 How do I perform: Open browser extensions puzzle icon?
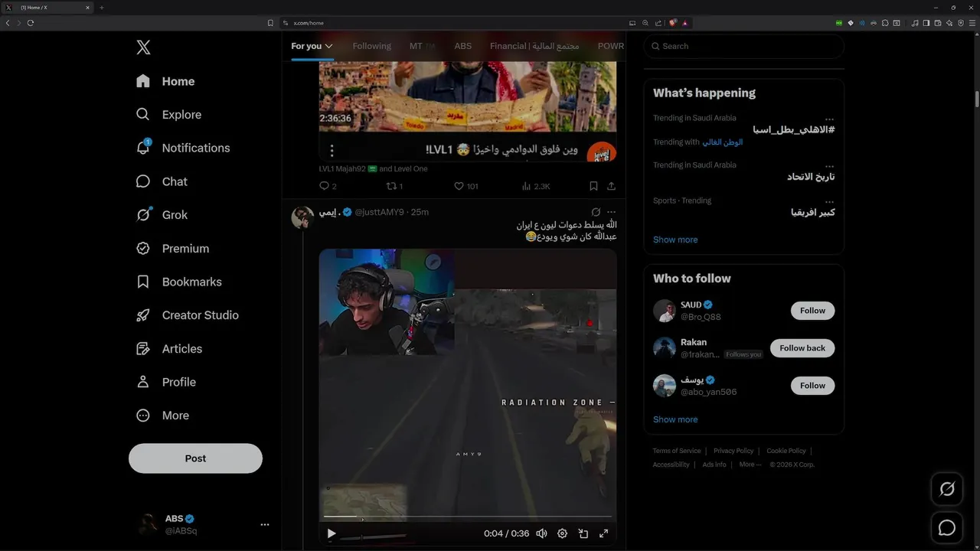tap(886, 23)
